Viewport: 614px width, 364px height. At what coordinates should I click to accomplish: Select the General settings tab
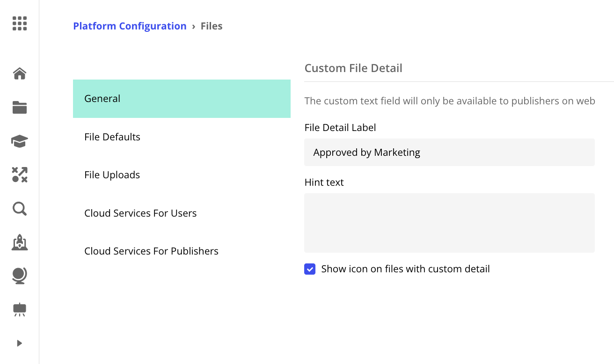point(182,99)
